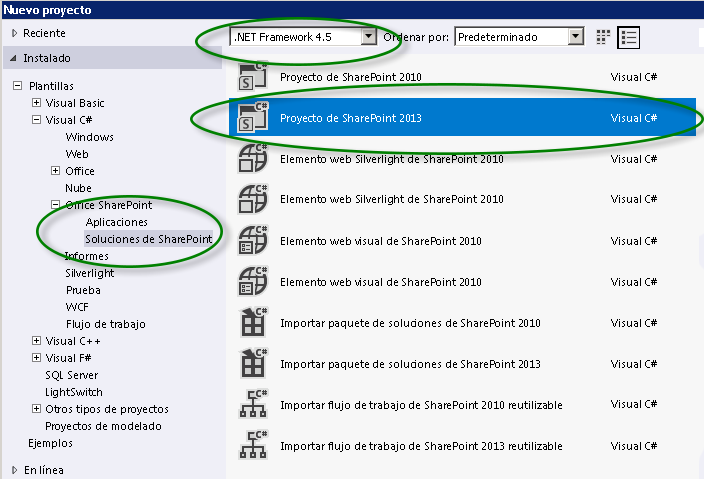Select the Informes category
Image resolution: width=704 pixels, height=479 pixels.
point(87,256)
